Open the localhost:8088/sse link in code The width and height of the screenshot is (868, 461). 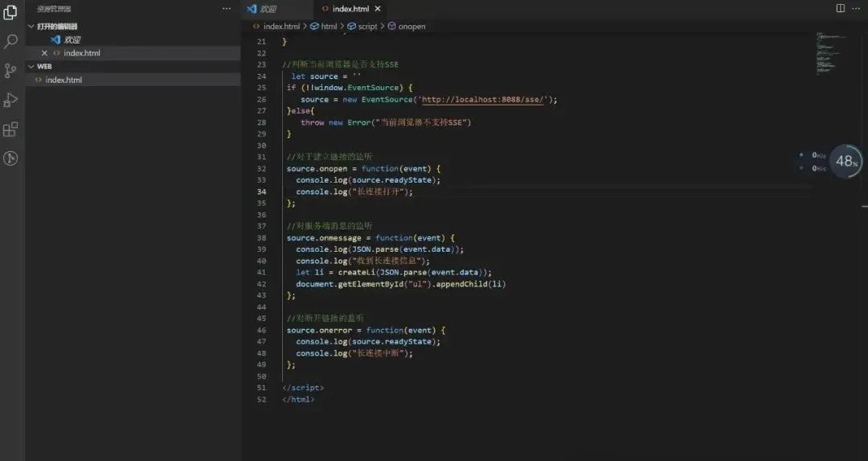483,100
